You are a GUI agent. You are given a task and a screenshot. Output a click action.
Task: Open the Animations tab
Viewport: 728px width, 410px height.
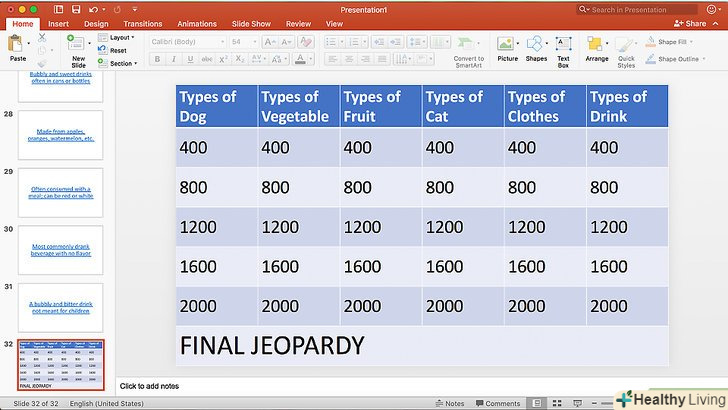(x=197, y=24)
